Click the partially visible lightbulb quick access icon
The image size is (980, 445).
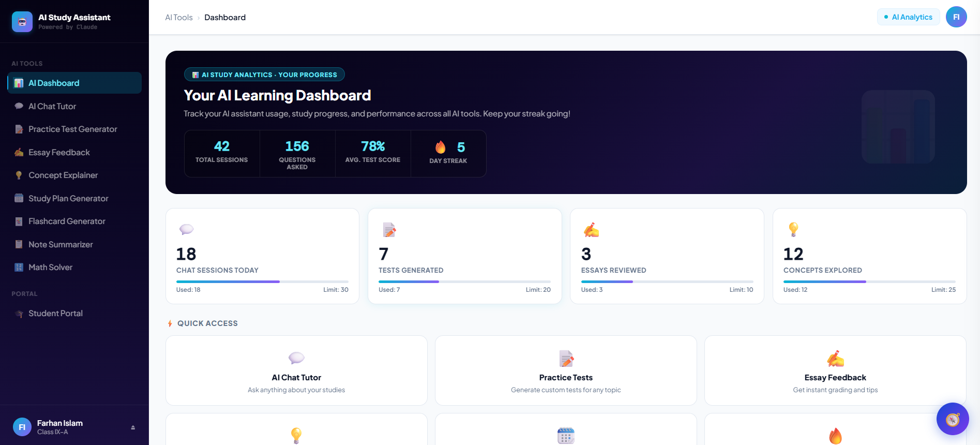tap(296, 436)
